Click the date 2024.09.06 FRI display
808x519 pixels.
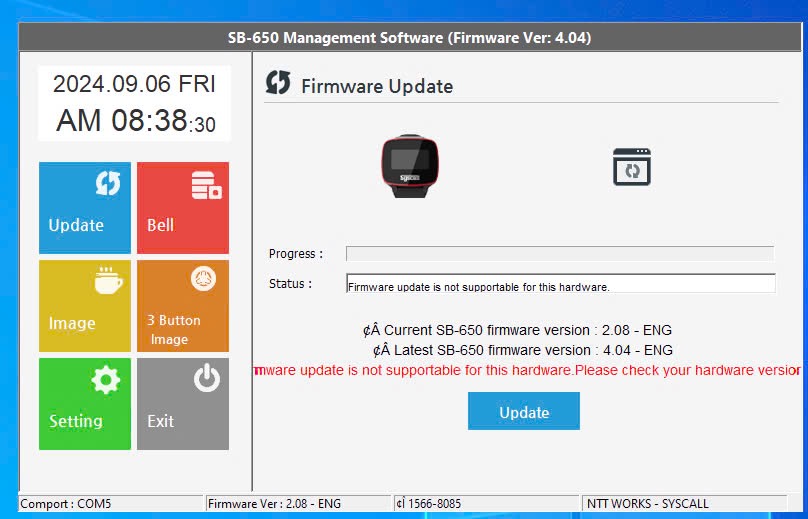coord(134,84)
